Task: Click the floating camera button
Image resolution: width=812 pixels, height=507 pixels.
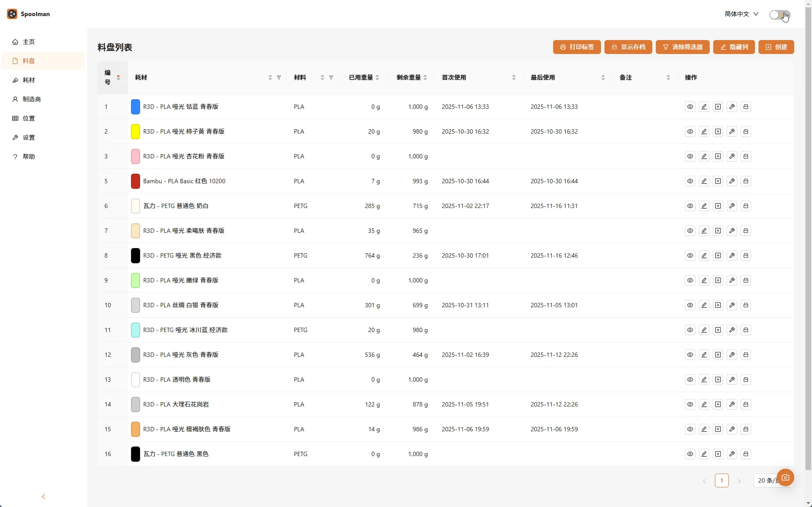Action: [785, 477]
